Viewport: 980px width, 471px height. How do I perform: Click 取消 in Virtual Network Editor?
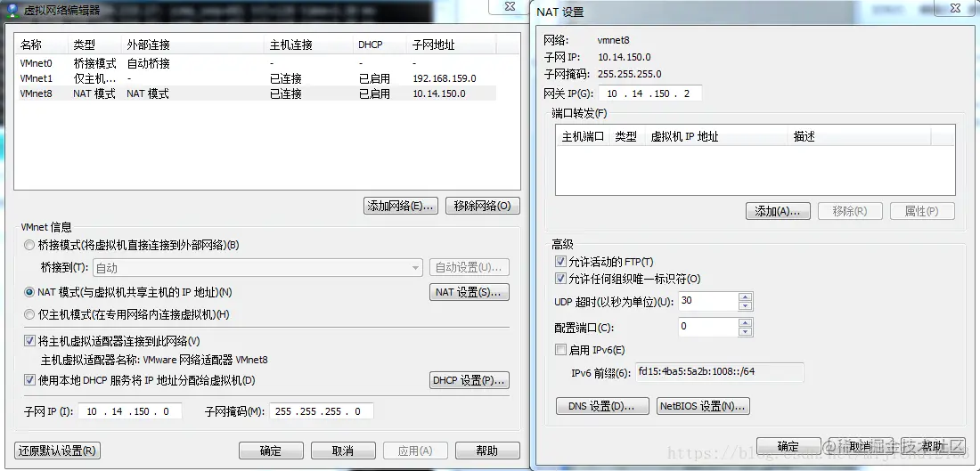pyautogui.click(x=343, y=451)
